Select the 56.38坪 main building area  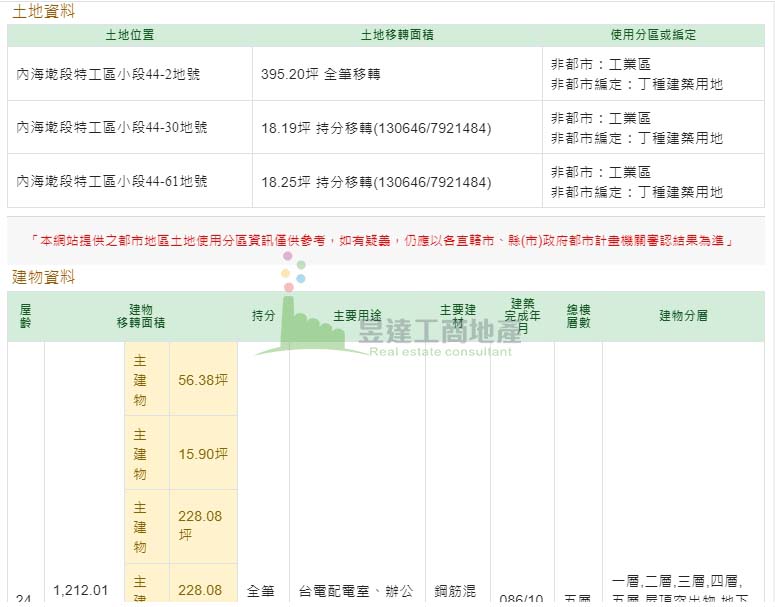click(203, 380)
